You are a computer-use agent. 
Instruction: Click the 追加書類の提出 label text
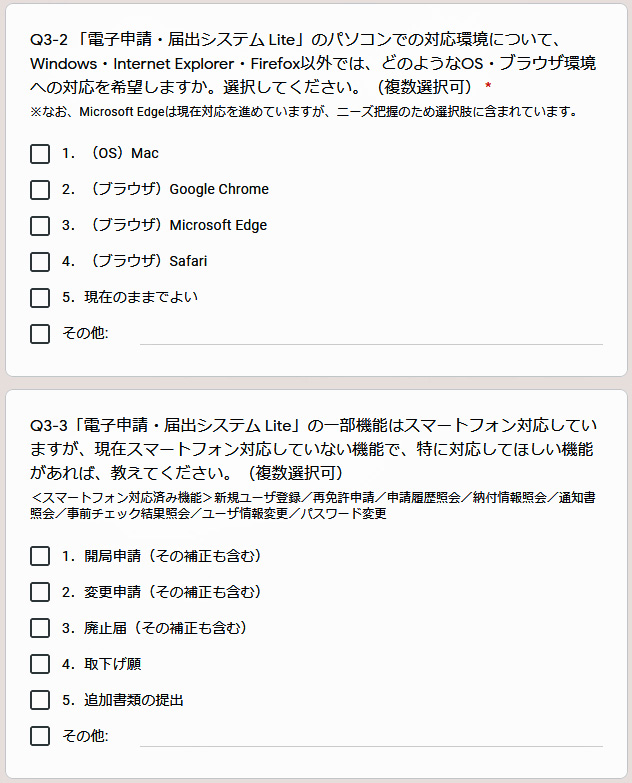[x=123, y=700]
